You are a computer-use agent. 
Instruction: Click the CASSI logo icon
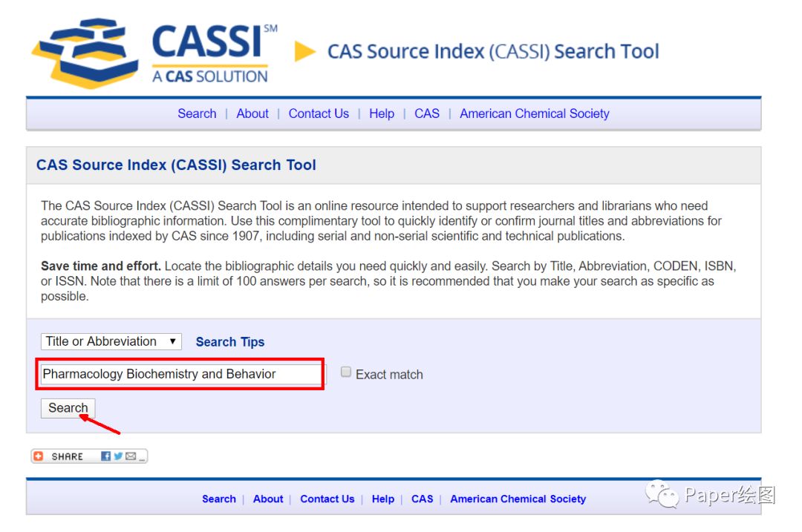[85, 53]
